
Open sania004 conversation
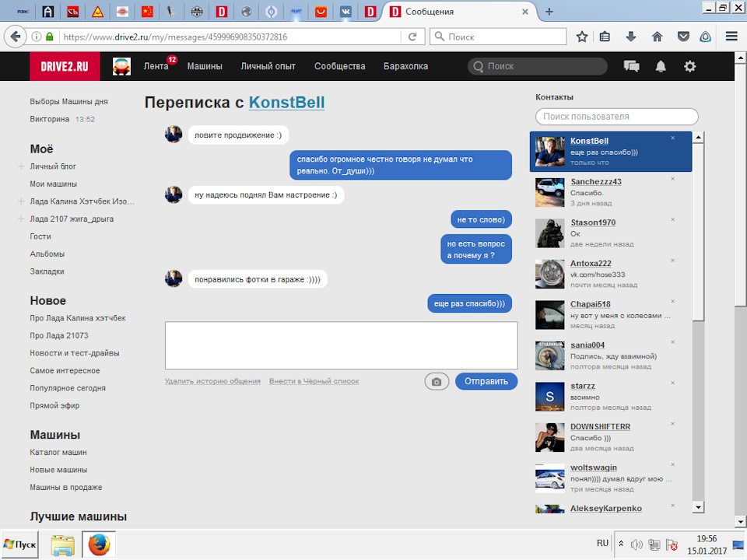[x=610, y=355]
